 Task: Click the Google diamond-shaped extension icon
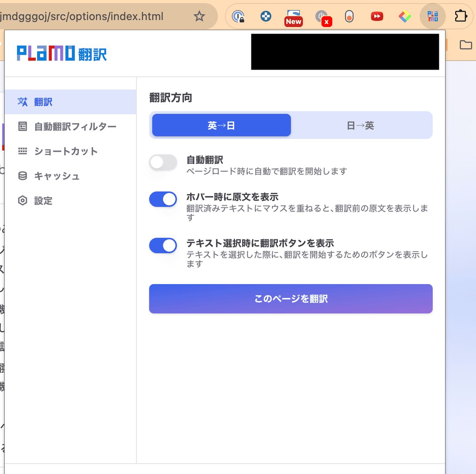coord(405,16)
